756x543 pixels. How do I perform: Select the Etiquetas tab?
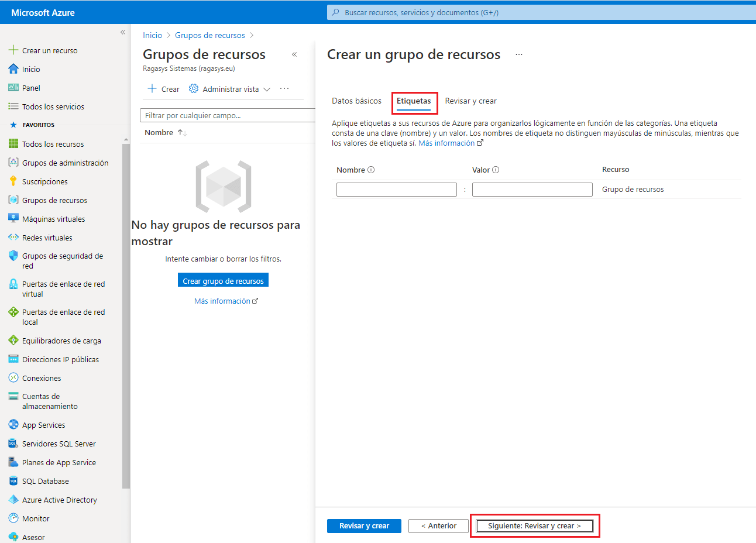[414, 101]
